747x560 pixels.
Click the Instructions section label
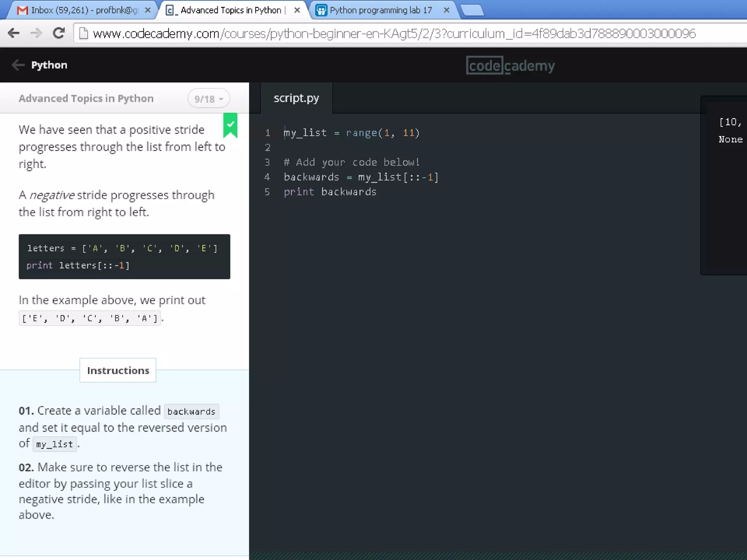(x=118, y=370)
